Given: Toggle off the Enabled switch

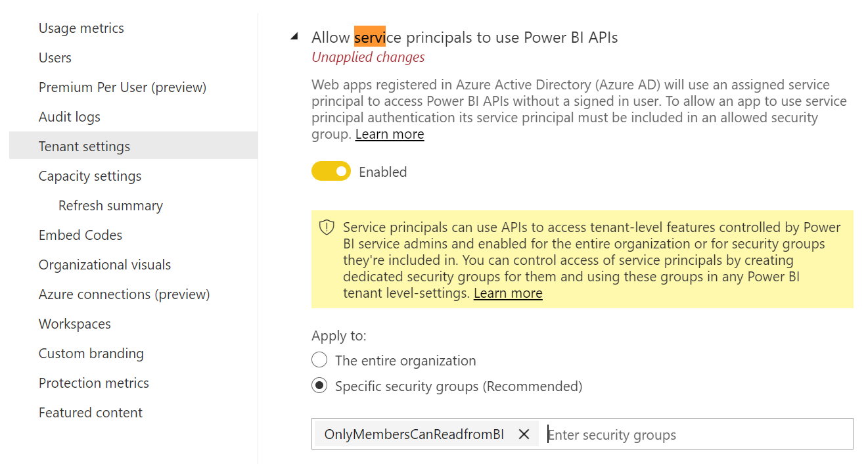Looking at the screenshot, I should point(331,172).
